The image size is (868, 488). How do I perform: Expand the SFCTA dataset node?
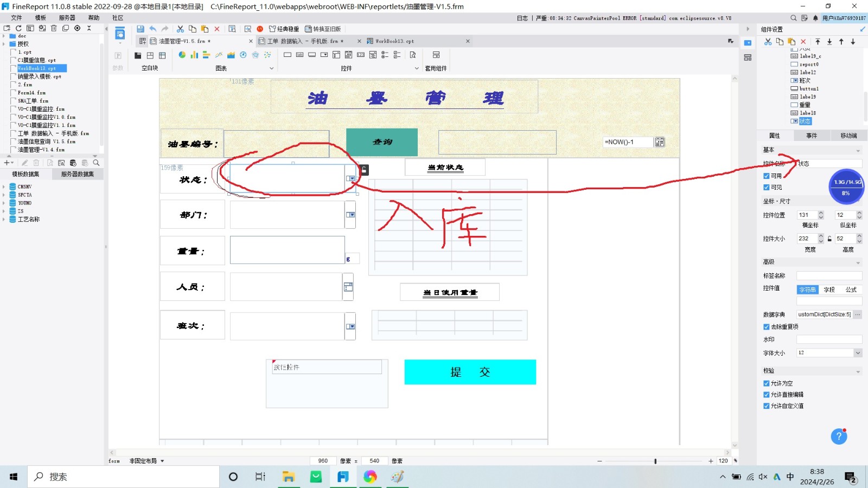pyautogui.click(x=4, y=195)
